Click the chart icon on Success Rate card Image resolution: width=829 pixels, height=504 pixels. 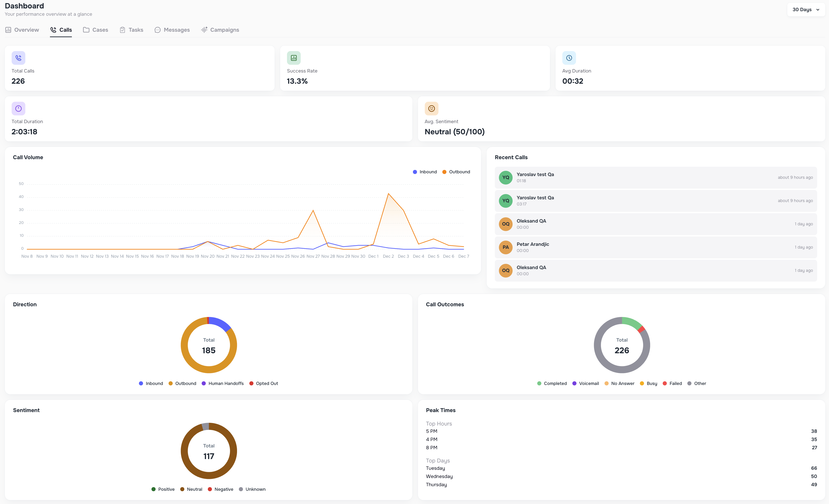(x=293, y=57)
